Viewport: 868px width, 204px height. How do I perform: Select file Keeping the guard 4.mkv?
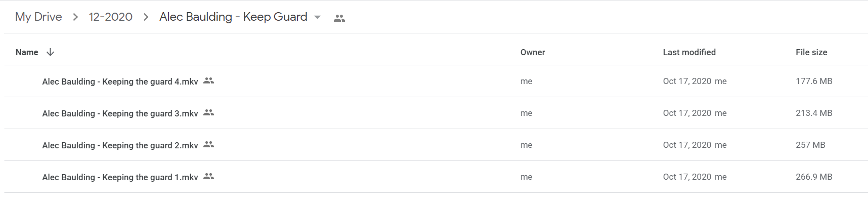pyautogui.click(x=436, y=81)
